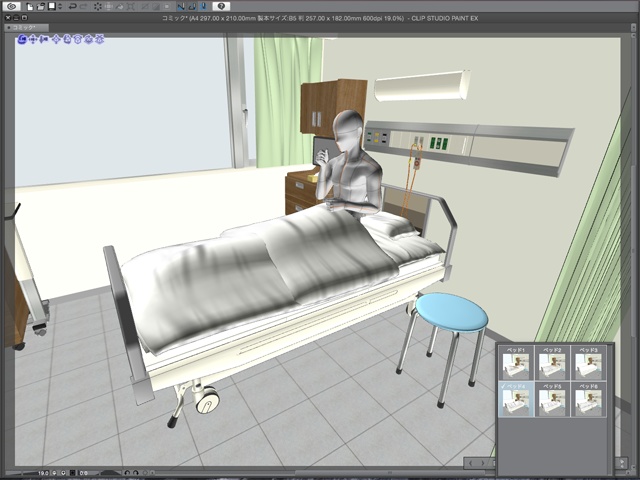Screen dimensions: 640x480
Task: Select the move object manipulator icon
Action: click(x=56, y=39)
